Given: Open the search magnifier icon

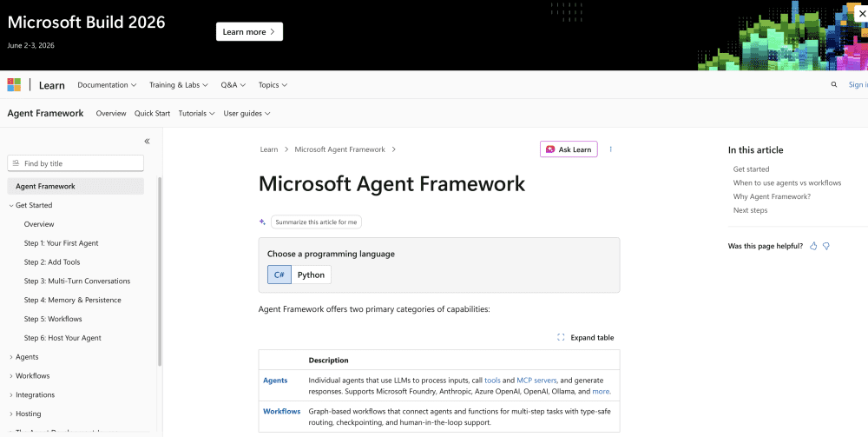Looking at the screenshot, I should coord(833,85).
